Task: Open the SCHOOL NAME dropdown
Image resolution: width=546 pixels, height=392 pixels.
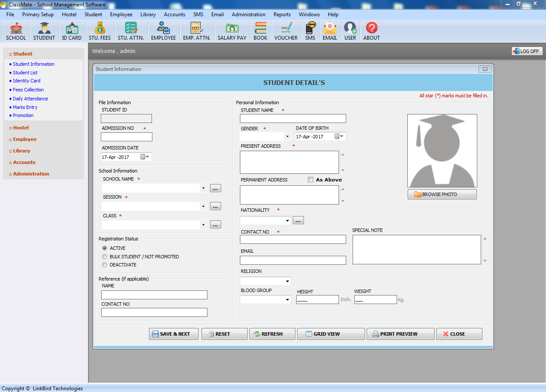Action: [203, 188]
